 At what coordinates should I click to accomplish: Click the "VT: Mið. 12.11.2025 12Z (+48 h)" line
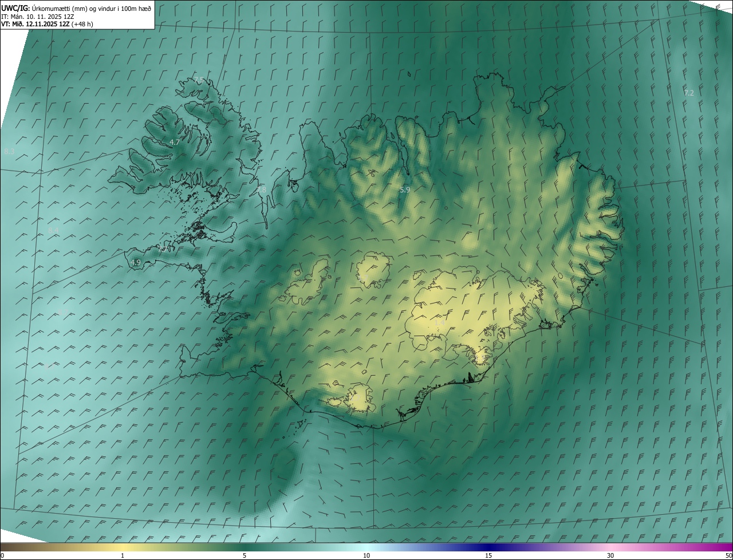tap(48, 24)
